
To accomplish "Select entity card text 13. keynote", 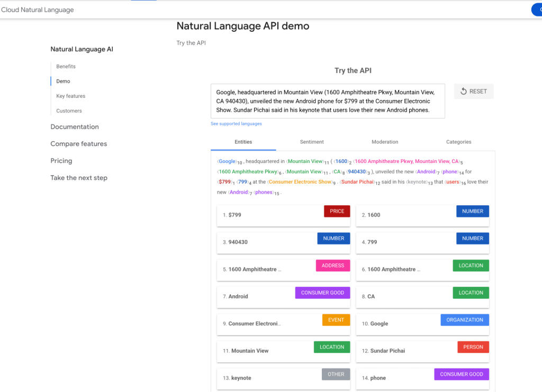I will coord(237,378).
